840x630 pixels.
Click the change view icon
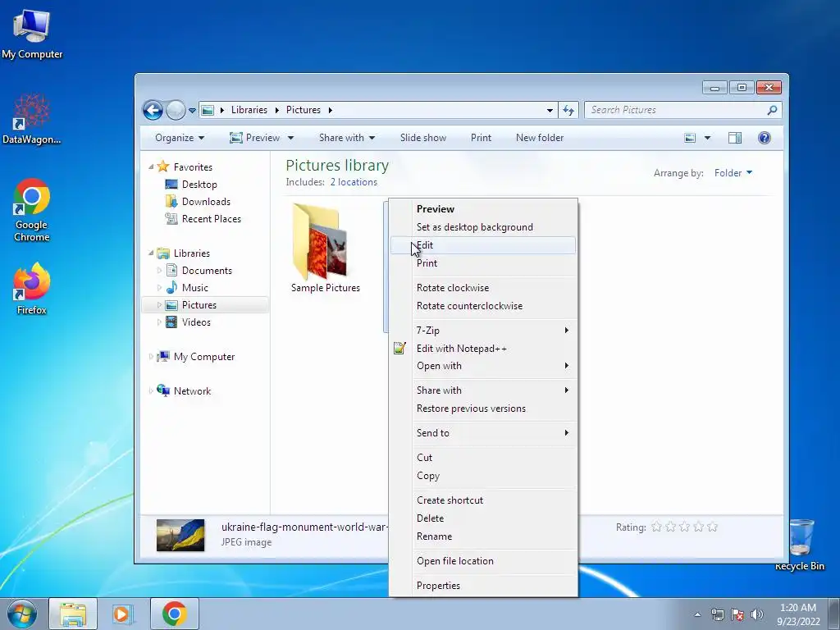pos(690,138)
